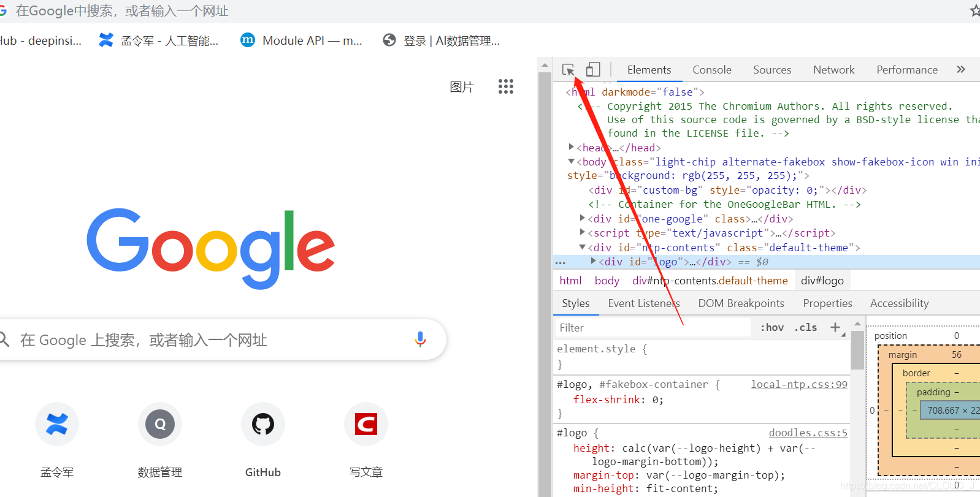This screenshot has width=980, height=497.
Task: Open the 孟令军 shortcut tile
Action: (x=57, y=441)
